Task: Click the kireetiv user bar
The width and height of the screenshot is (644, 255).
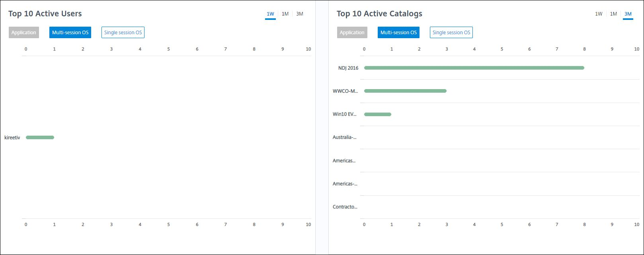Action: (x=40, y=138)
